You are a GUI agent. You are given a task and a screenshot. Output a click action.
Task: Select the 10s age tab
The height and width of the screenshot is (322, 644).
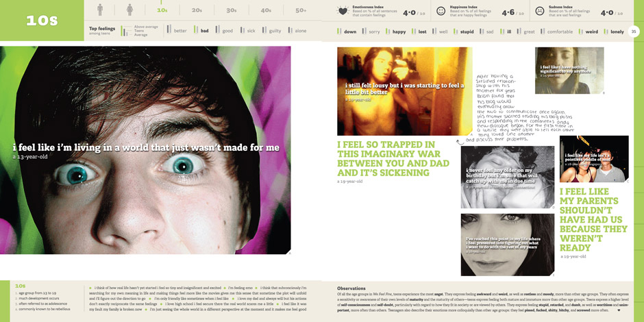(162, 10)
